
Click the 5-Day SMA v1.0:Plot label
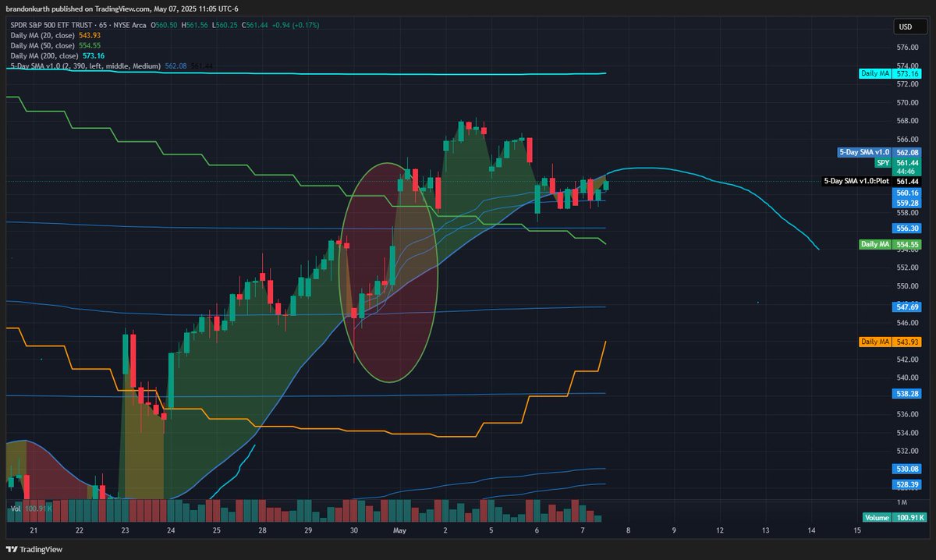click(874, 181)
